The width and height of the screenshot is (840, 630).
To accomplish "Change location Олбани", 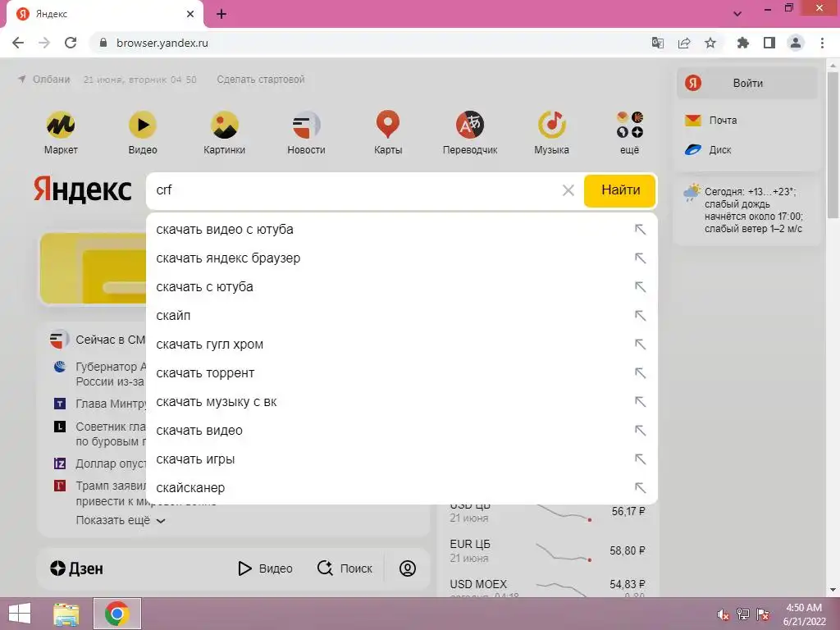I will 44,80.
